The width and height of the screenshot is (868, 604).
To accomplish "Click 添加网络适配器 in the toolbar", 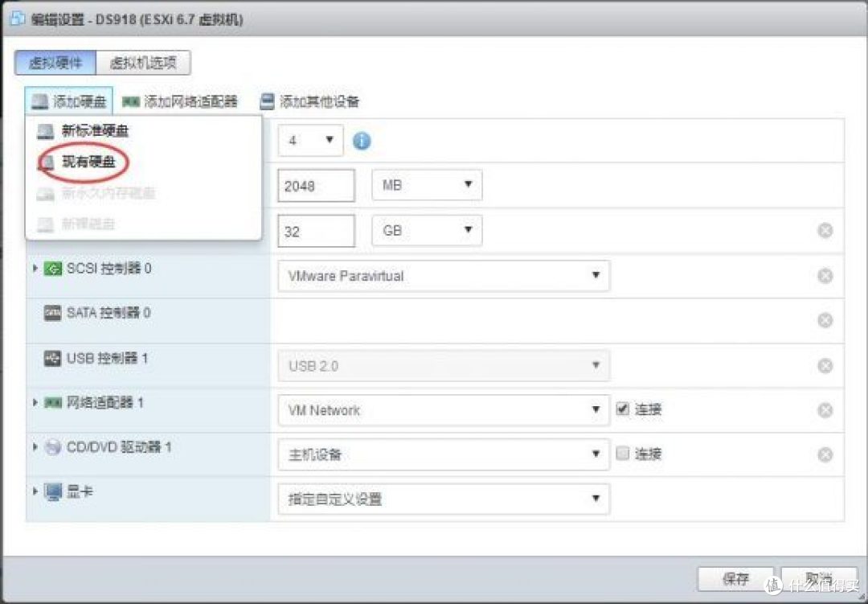I will point(180,101).
